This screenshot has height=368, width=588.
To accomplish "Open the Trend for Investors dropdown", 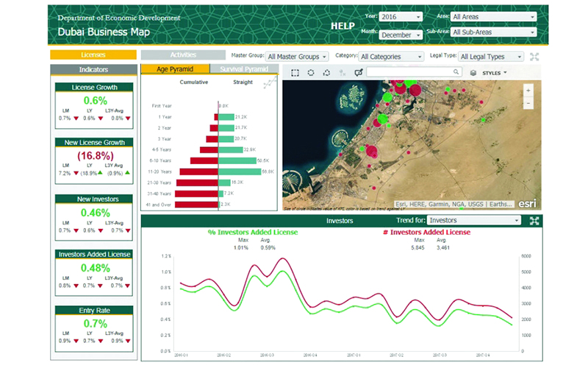I will pos(474,220).
